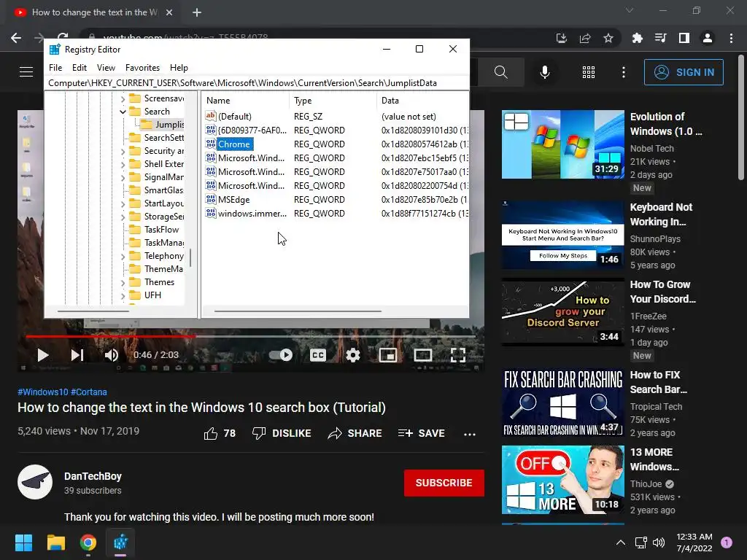747x560 pixels.
Task: Expand the SignalManager key
Action: tap(123, 178)
